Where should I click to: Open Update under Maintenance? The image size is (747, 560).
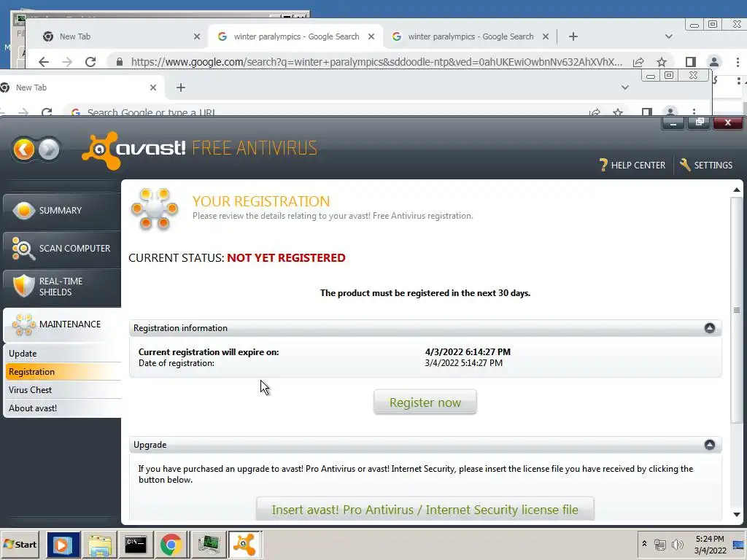[63, 354]
